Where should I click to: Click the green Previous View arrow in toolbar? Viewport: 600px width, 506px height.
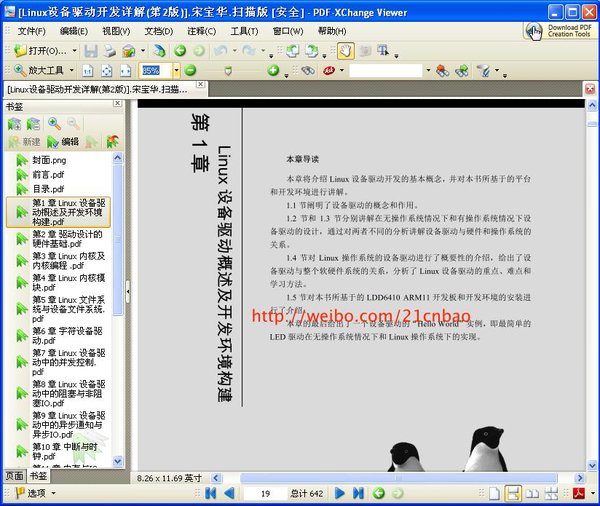pos(180,51)
